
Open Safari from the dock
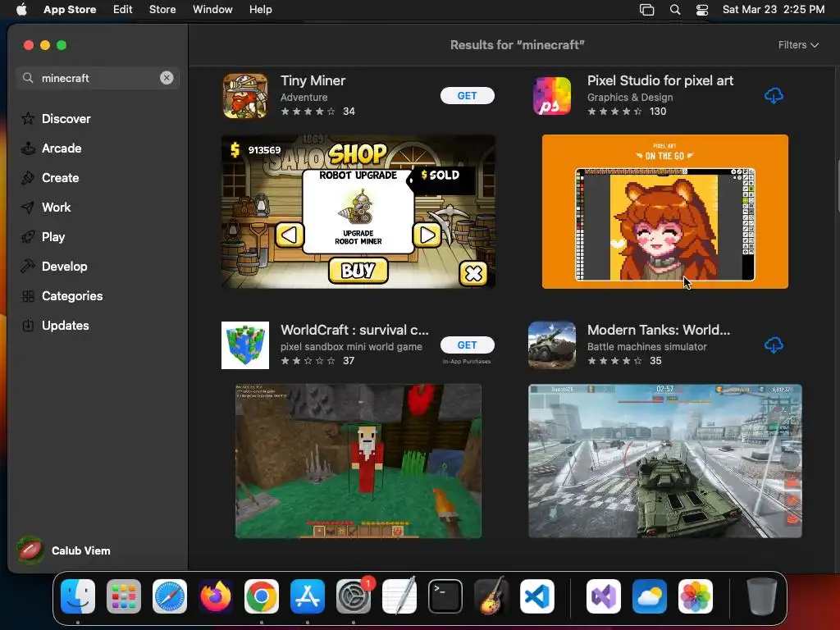pyautogui.click(x=170, y=596)
